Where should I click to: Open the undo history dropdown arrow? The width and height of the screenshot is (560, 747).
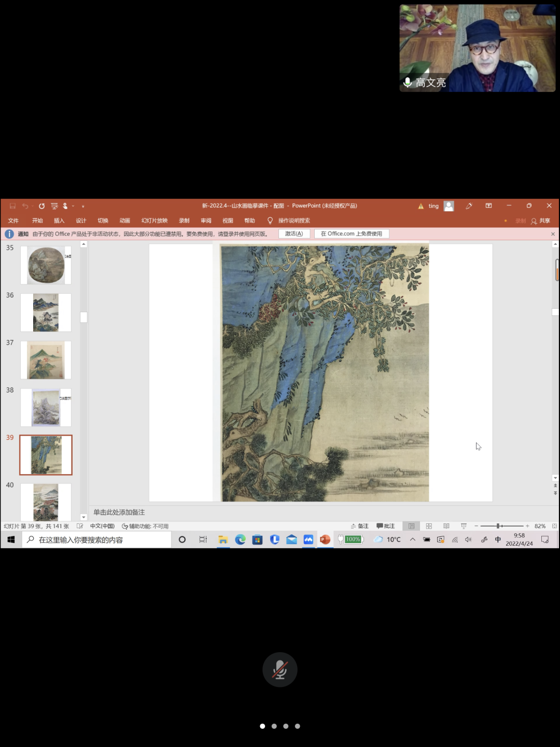(32, 206)
